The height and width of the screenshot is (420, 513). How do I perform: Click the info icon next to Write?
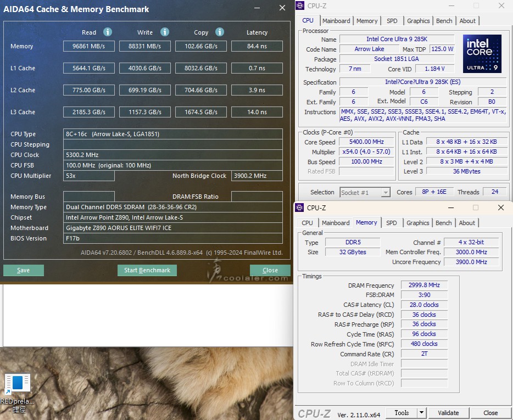pos(165,32)
